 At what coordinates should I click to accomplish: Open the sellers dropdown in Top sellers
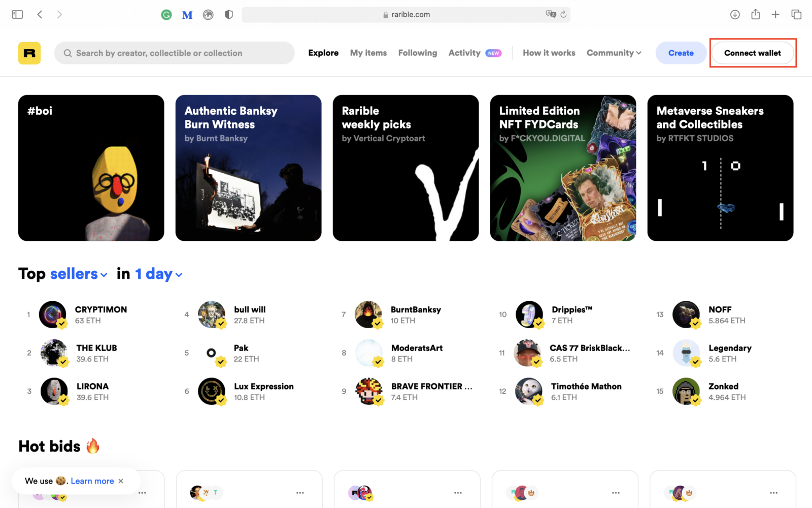(x=79, y=274)
